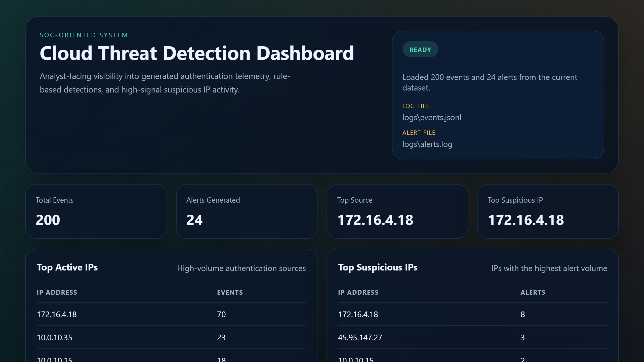Click the High-volume authentication sources subtitle

[242, 268]
